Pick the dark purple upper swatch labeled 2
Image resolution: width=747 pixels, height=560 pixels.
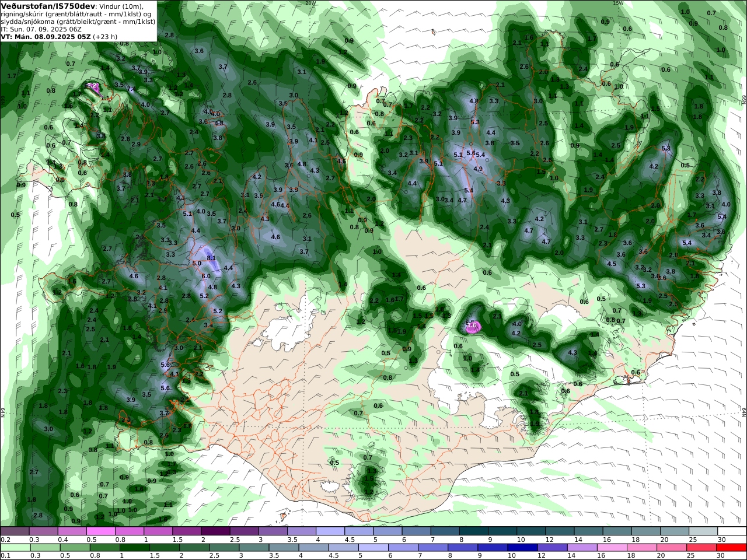coord(215,531)
